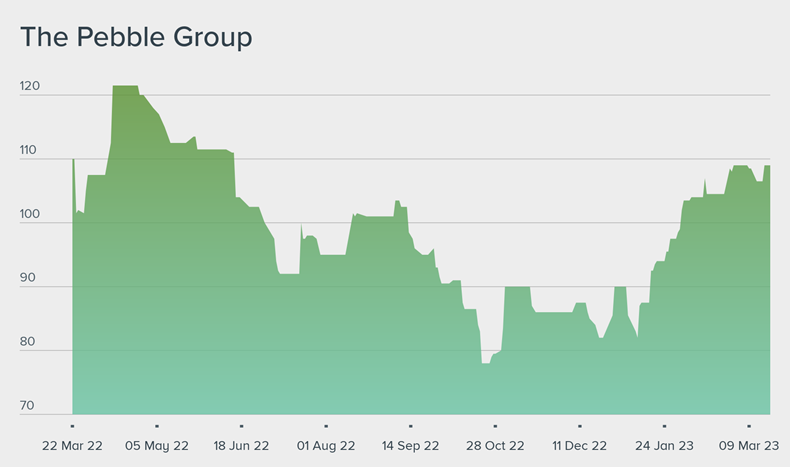Screen dimensions: 790x467
Task: Select the 14 Sep 22 date label
Action: [x=410, y=446]
